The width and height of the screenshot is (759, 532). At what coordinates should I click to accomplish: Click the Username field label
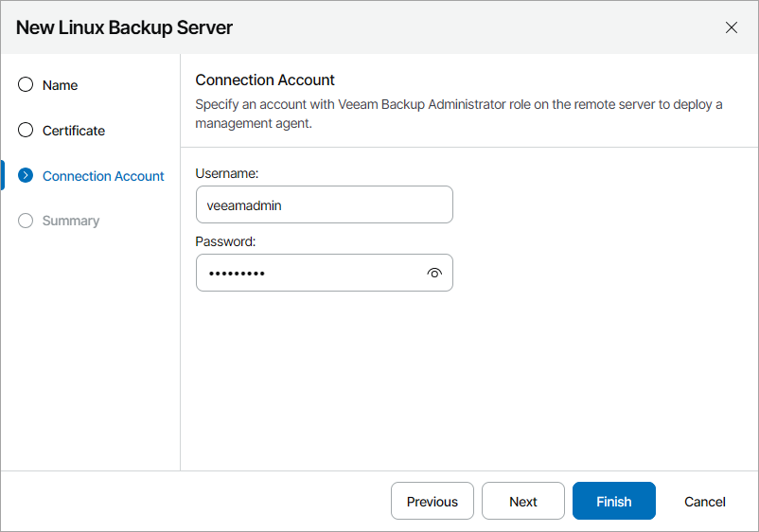(x=227, y=173)
